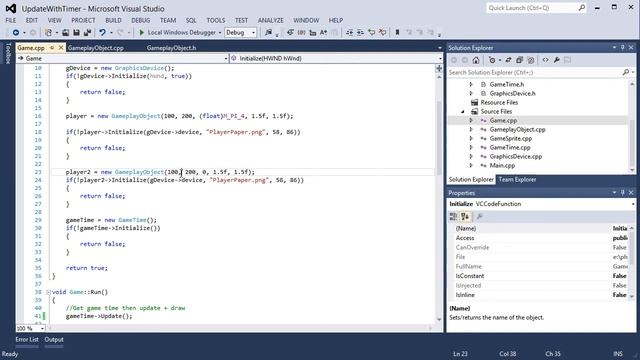Open the ANALYZE menu
640x360 pixels.
pyautogui.click(x=270, y=20)
